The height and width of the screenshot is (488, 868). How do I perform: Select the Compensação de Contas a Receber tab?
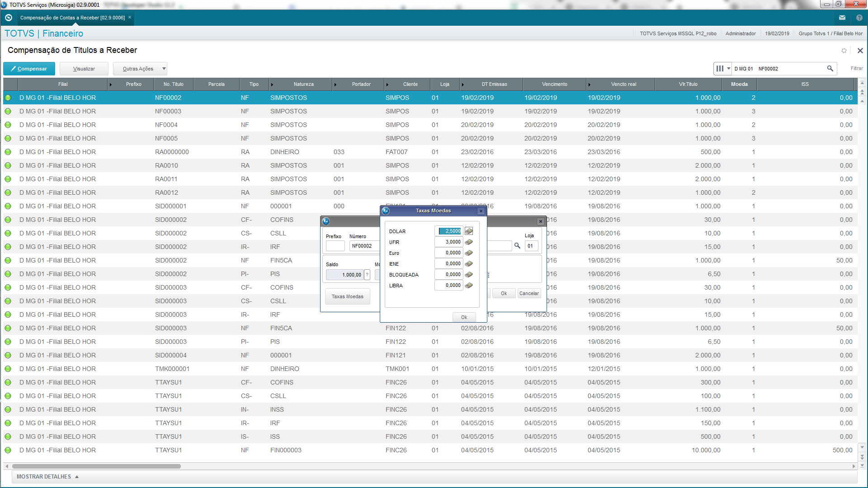72,18
